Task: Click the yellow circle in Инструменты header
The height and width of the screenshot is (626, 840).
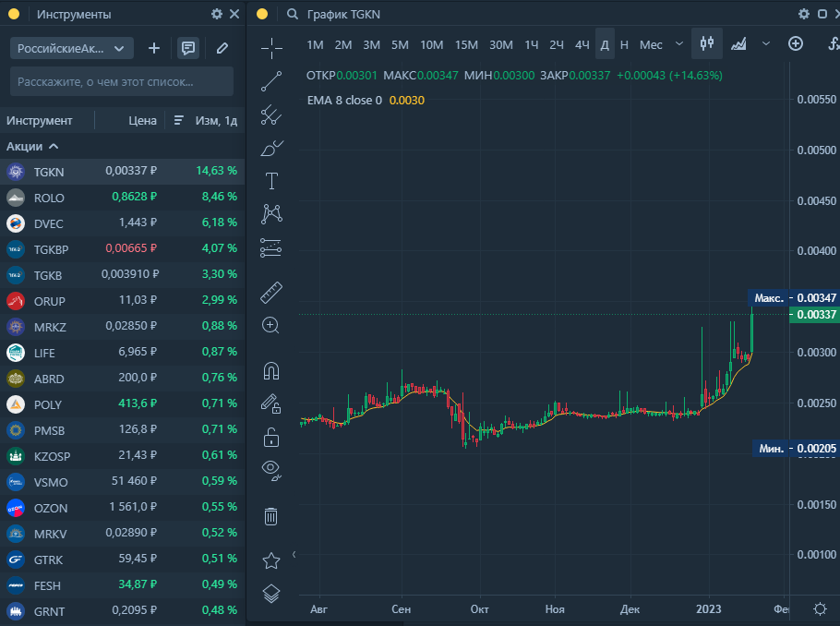Action: click(x=14, y=14)
